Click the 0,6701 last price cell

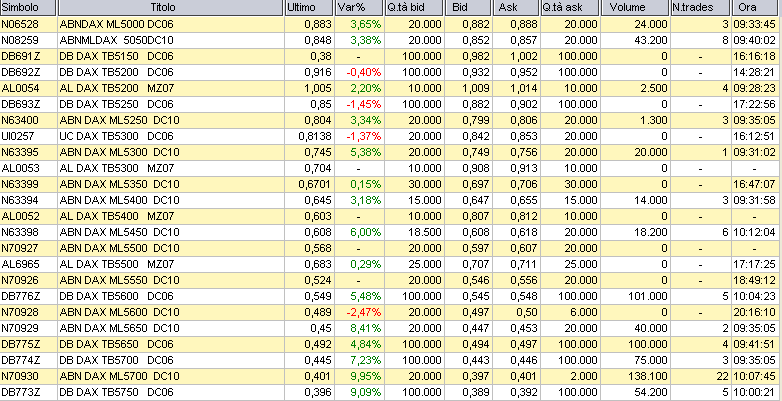(315, 184)
